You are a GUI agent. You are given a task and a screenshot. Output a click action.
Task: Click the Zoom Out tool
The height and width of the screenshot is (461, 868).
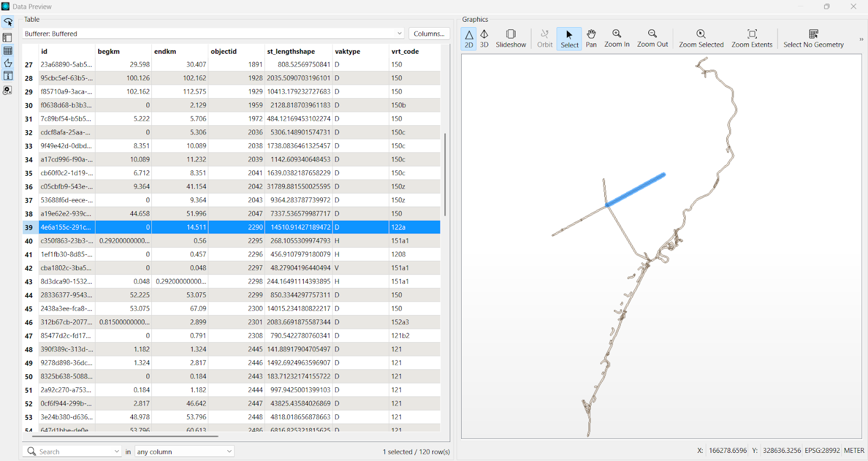click(x=652, y=39)
